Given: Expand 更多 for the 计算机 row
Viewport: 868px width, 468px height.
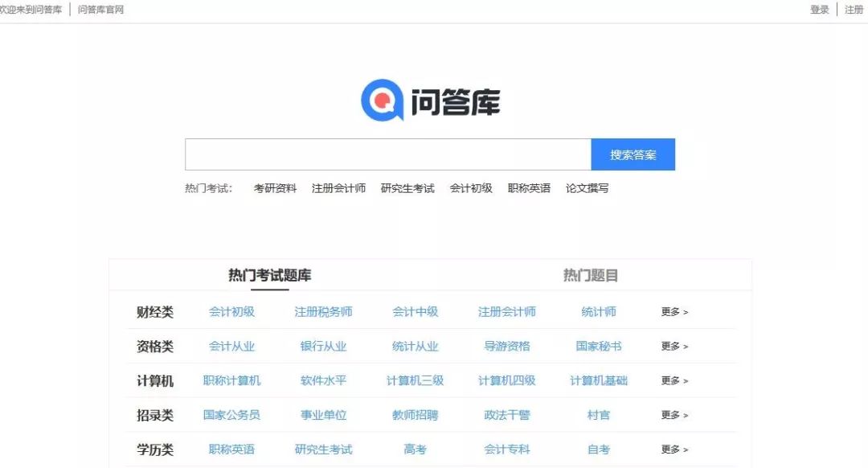Looking at the screenshot, I should click(x=673, y=380).
